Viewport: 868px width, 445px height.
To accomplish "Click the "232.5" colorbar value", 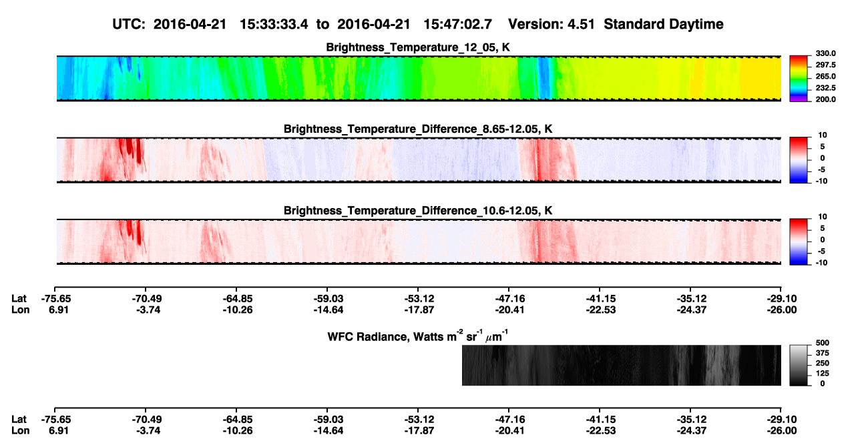I will click(827, 87).
